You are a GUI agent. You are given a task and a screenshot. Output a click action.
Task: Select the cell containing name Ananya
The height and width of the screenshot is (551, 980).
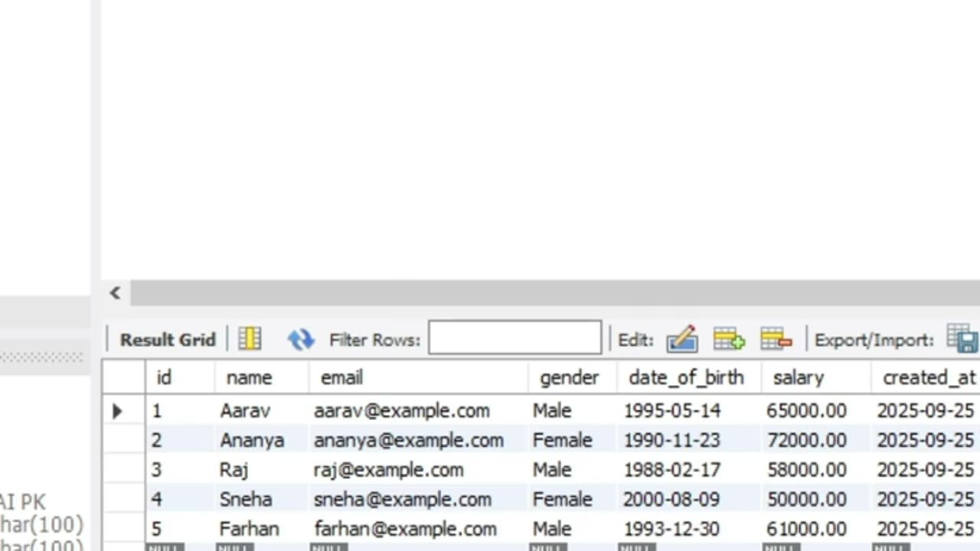coord(261,440)
